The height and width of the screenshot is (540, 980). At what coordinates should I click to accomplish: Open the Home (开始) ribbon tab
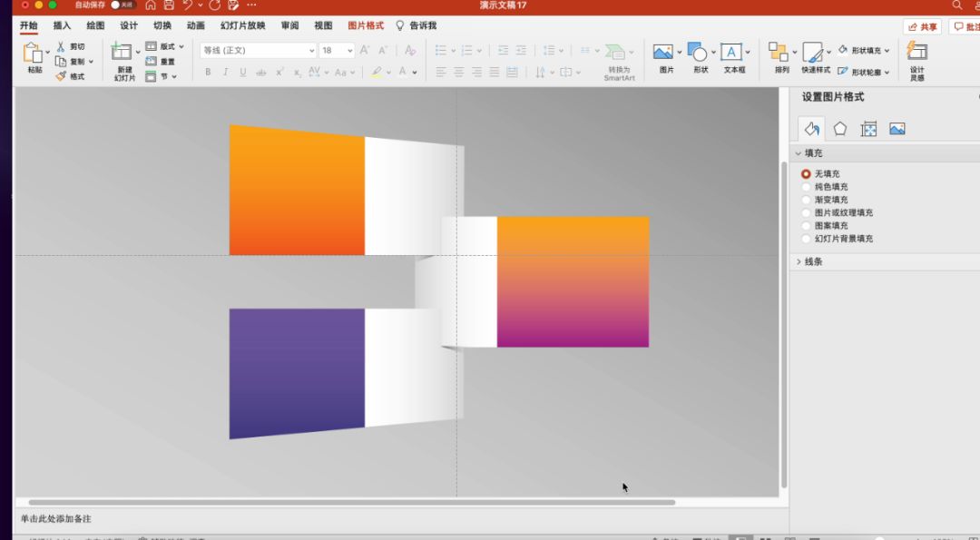[29, 25]
